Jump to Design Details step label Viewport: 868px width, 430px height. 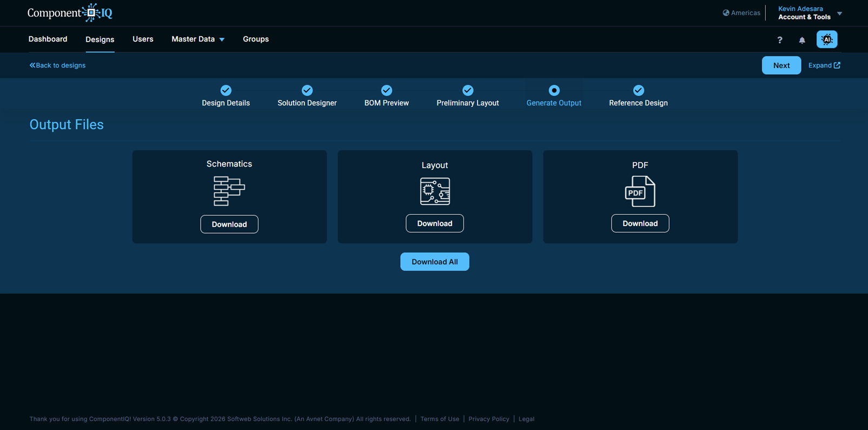click(x=226, y=103)
